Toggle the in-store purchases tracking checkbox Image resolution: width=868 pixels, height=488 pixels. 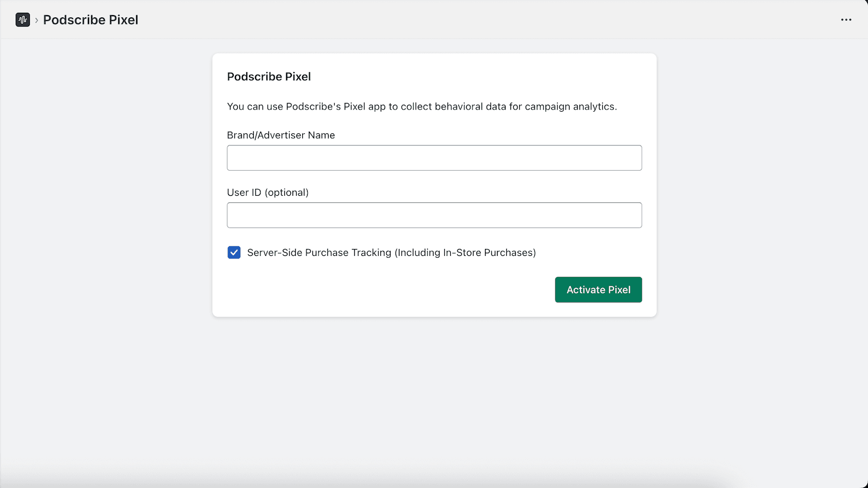234,252
